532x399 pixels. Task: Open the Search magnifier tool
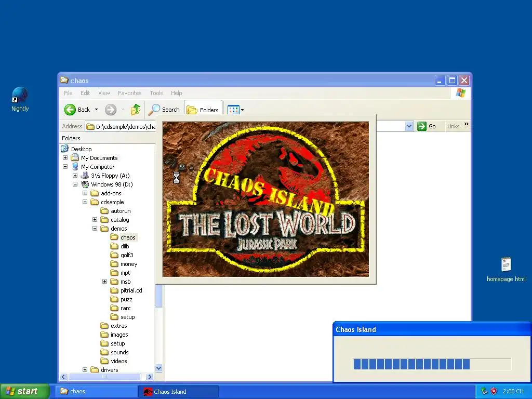tap(165, 110)
